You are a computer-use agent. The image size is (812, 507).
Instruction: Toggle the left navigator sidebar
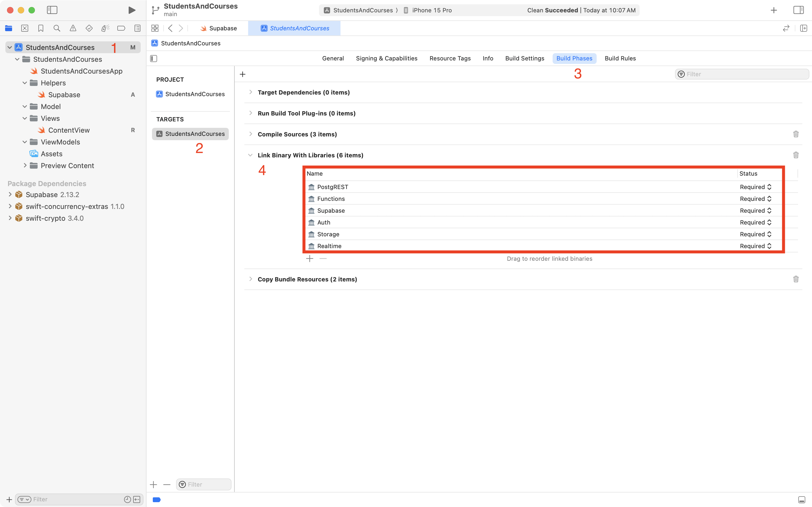[x=52, y=10]
